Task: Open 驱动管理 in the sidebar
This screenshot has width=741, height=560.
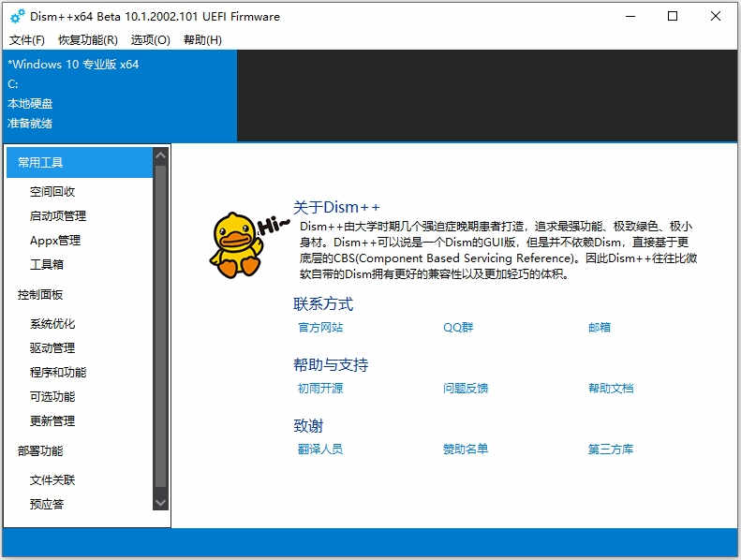Action: (52, 348)
